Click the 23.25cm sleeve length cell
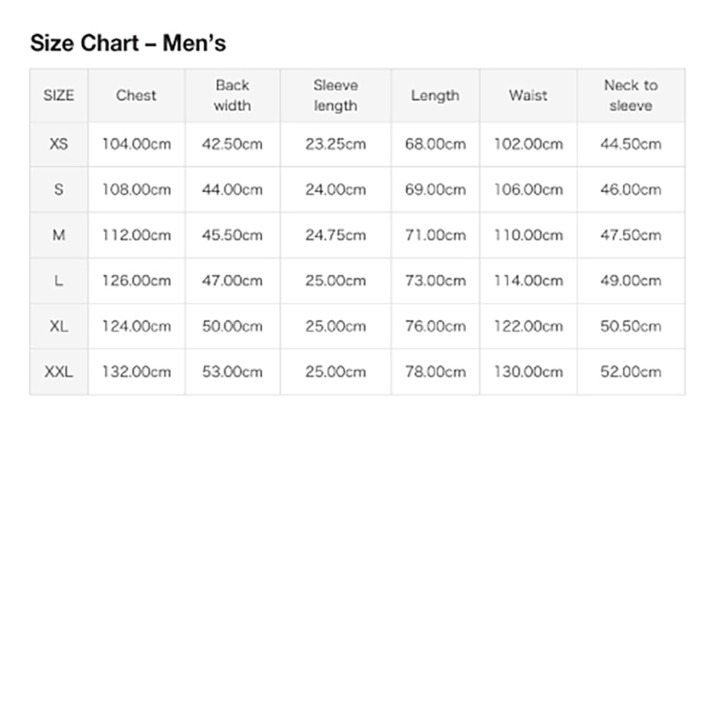Viewport: 728px width, 728px height. [336, 144]
